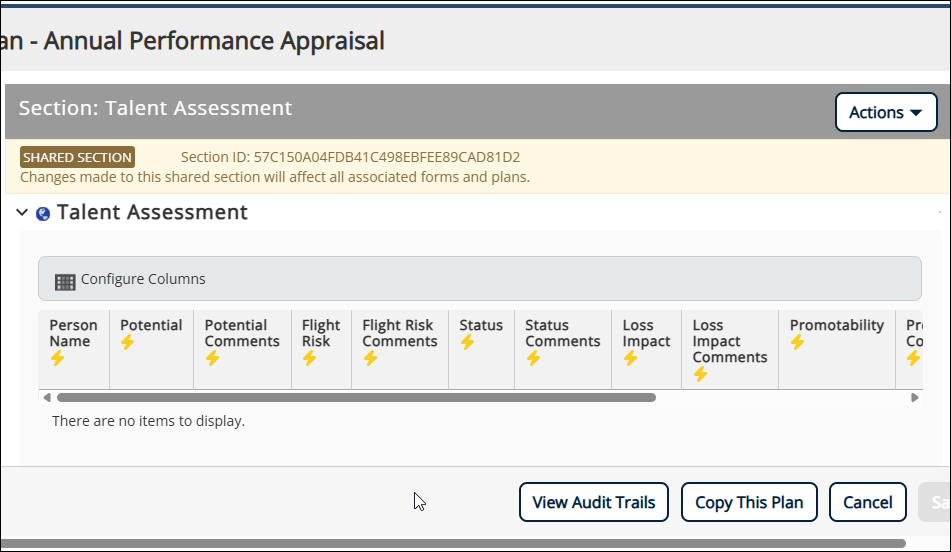Click the table scroll right arrow
Image resolution: width=951 pixels, height=552 pixels.
(x=915, y=398)
